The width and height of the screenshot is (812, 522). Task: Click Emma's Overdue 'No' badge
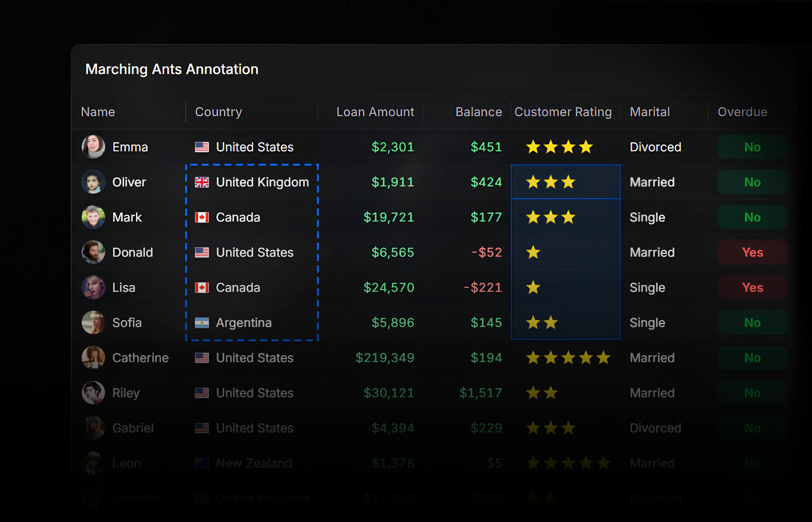pyautogui.click(x=752, y=147)
